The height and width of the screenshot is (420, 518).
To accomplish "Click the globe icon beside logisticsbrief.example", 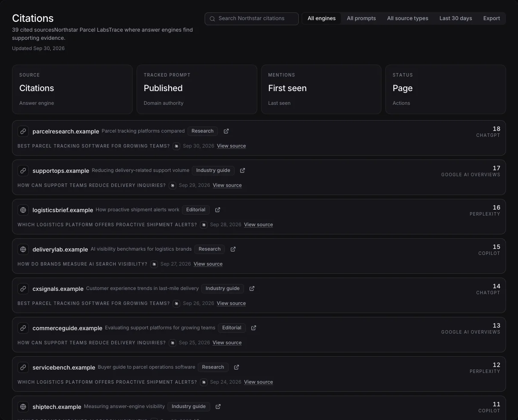I will point(23,210).
